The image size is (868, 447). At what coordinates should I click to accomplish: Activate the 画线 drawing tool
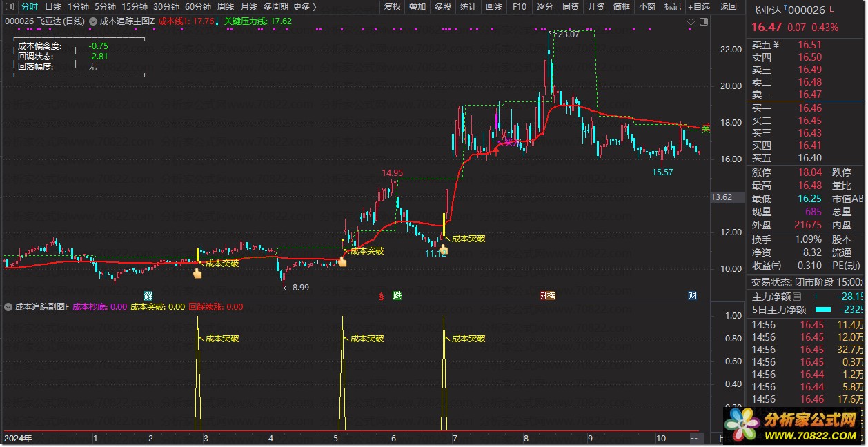(x=494, y=7)
